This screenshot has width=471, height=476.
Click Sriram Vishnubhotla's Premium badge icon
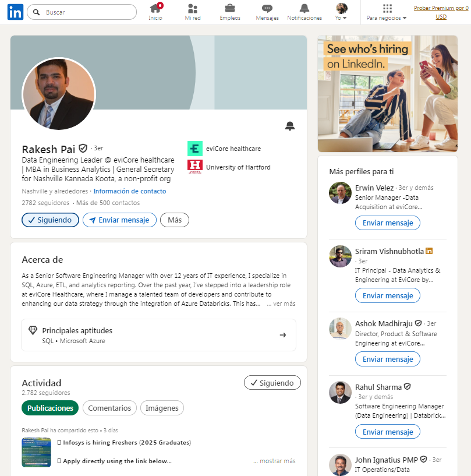point(429,251)
